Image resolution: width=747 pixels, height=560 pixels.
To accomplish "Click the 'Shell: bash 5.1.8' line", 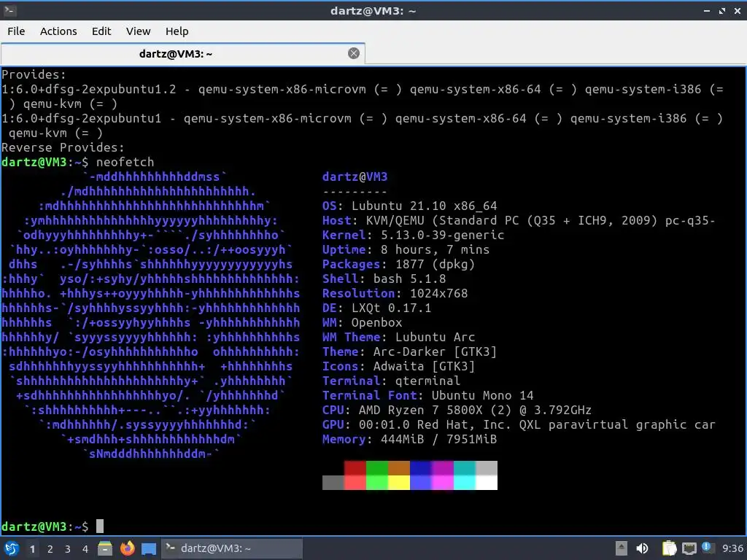I will [384, 279].
